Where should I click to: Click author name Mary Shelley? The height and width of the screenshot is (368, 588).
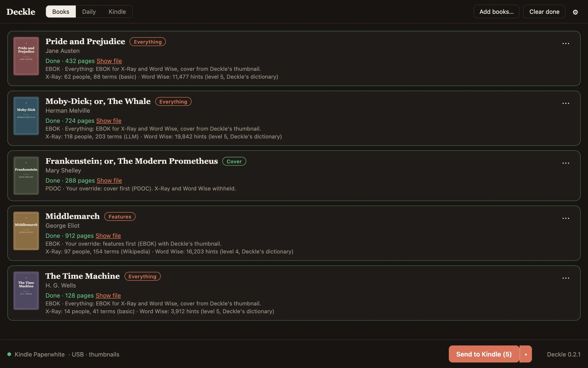coord(63,171)
